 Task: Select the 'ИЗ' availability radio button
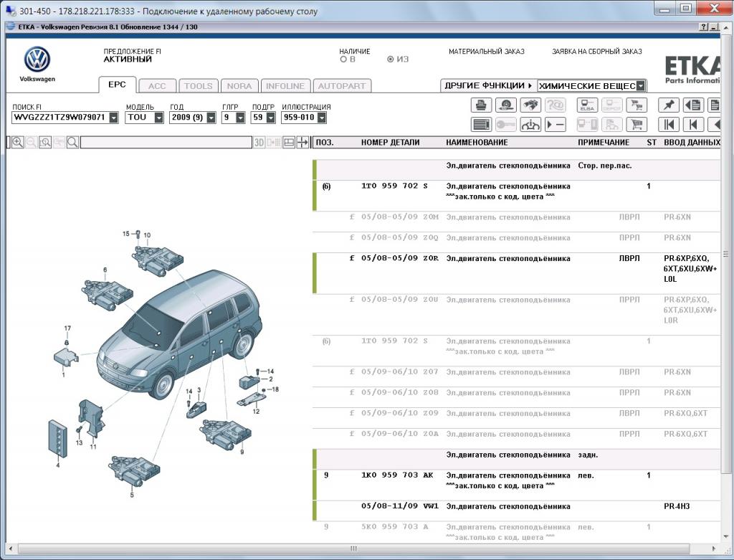coord(391,60)
